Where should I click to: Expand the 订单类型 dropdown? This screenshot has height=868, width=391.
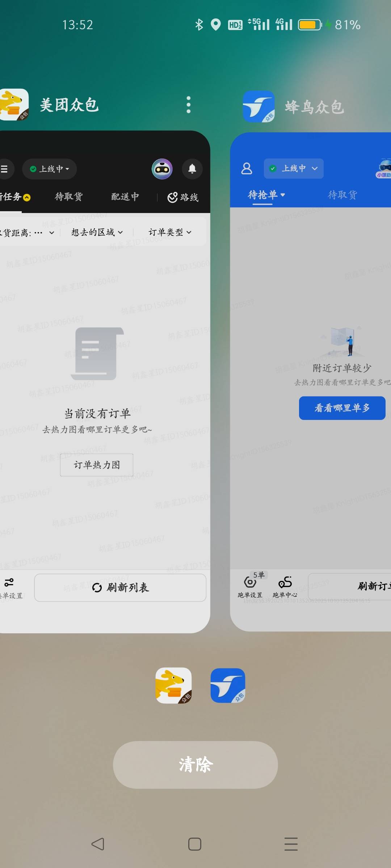click(170, 232)
